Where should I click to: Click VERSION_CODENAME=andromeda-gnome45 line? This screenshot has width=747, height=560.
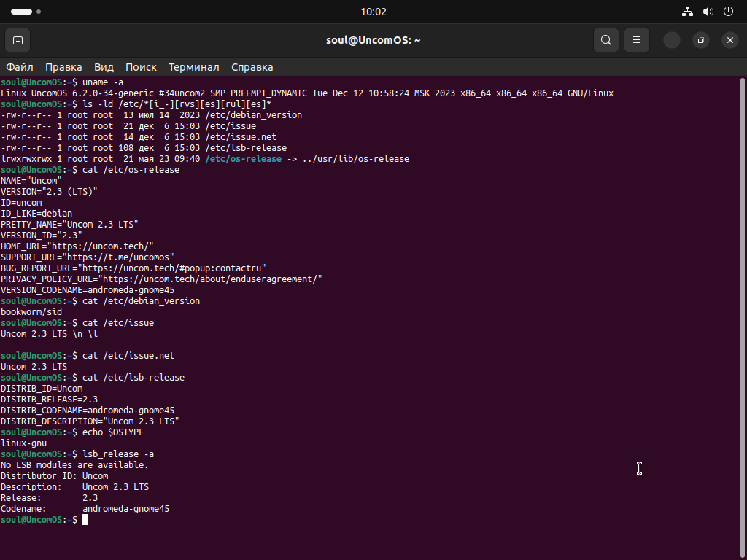tap(88, 290)
